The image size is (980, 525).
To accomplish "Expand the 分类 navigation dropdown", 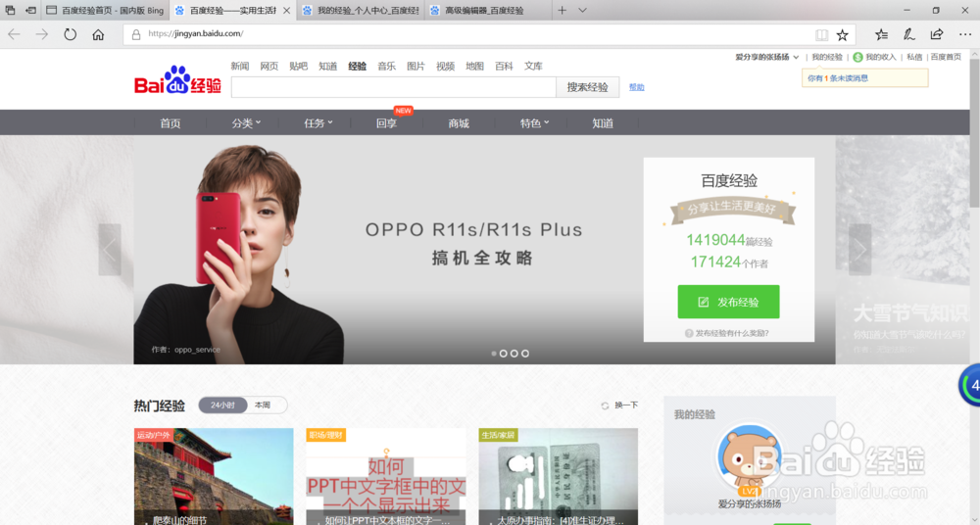I will point(246,123).
